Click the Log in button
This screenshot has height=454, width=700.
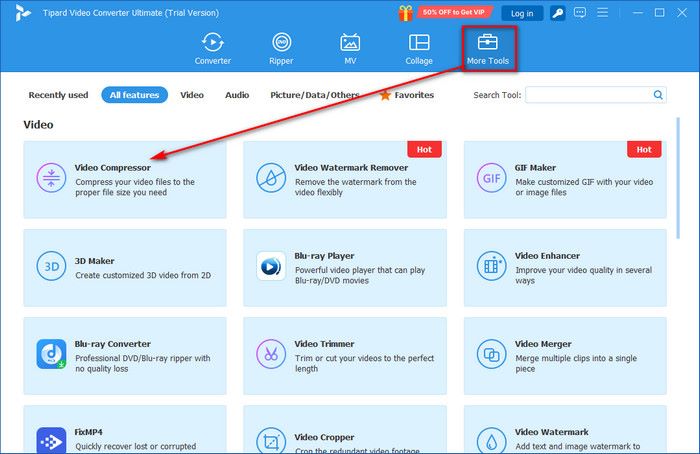point(522,13)
